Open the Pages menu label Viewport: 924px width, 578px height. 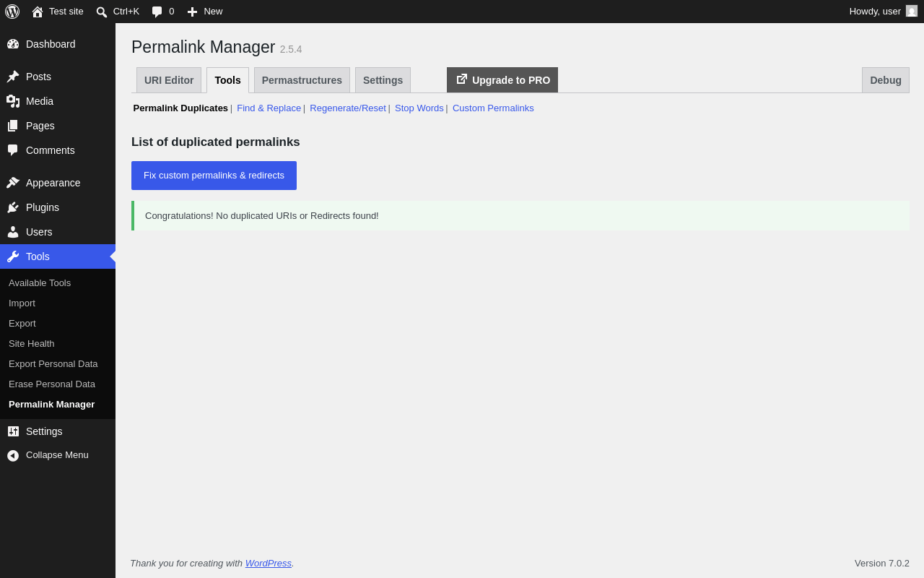click(x=40, y=126)
